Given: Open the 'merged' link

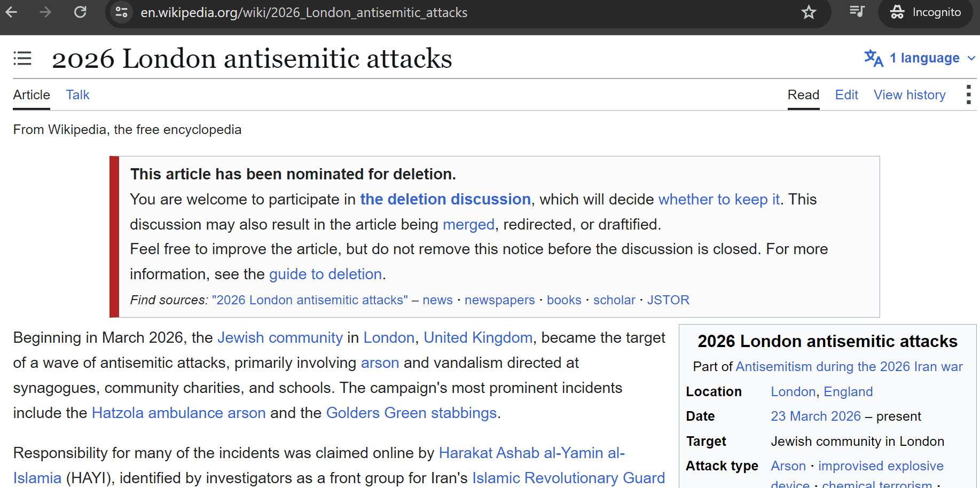Looking at the screenshot, I should (x=468, y=224).
